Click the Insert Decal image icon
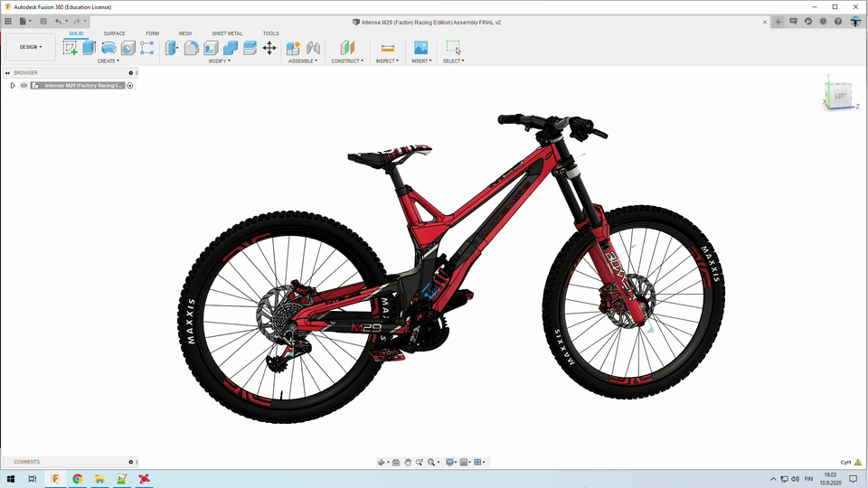This screenshot has width=868, height=488. pos(420,48)
